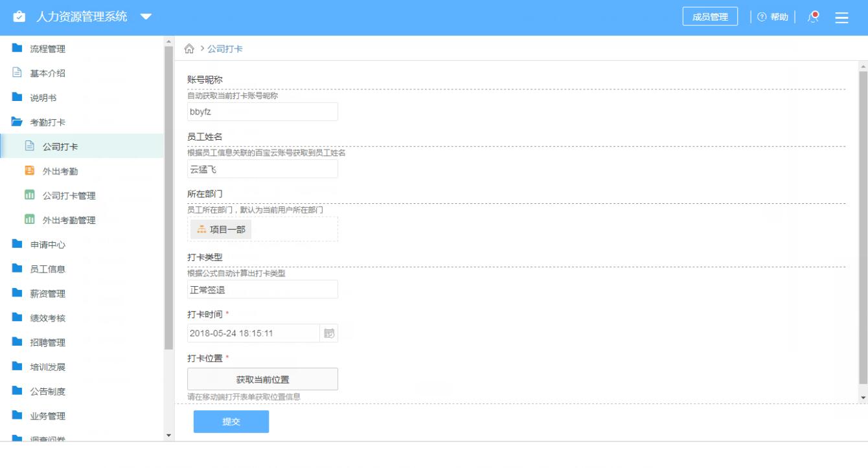Expand the 培训发展 folder
868x468 pixels.
82,367
